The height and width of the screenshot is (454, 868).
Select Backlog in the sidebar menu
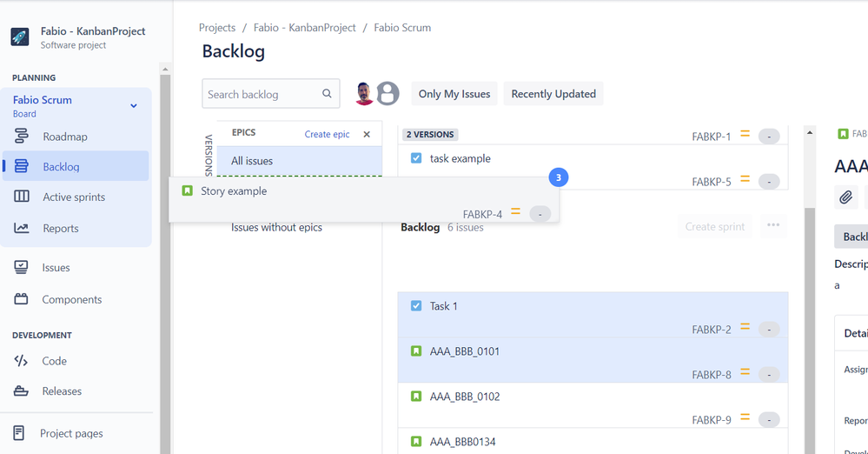click(61, 167)
